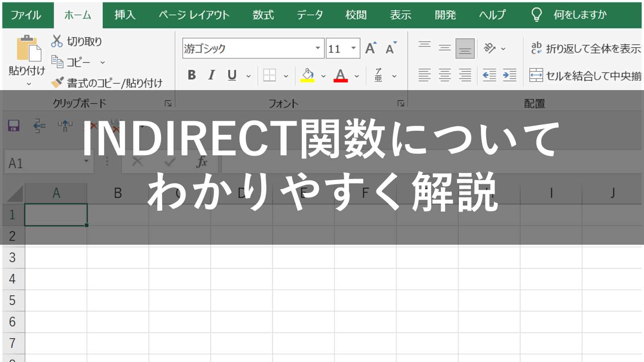
Task: Toggle left text alignment
Action: coord(425,75)
